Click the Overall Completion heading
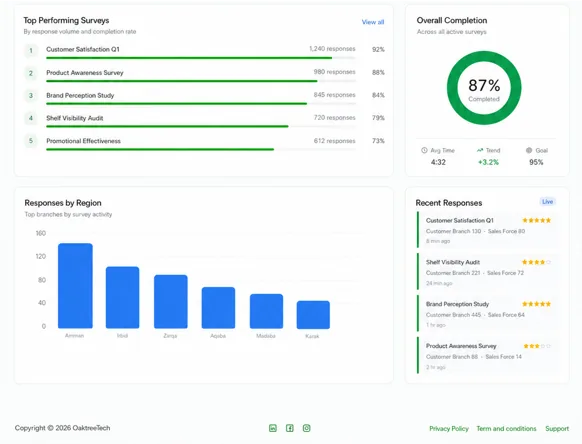 point(452,20)
